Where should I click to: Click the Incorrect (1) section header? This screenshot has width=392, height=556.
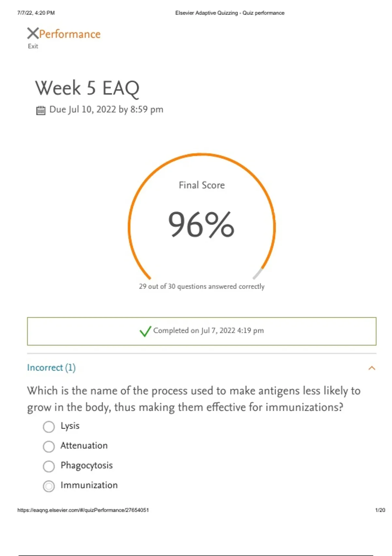[51, 368]
